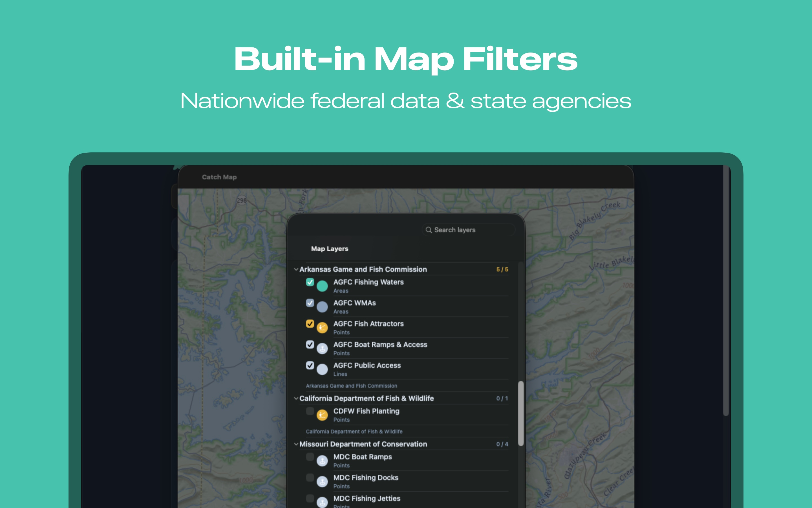Uncheck AGFC Boat Ramps & Access checkbox
The width and height of the screenshot is (812, 508).
(310, 344)
